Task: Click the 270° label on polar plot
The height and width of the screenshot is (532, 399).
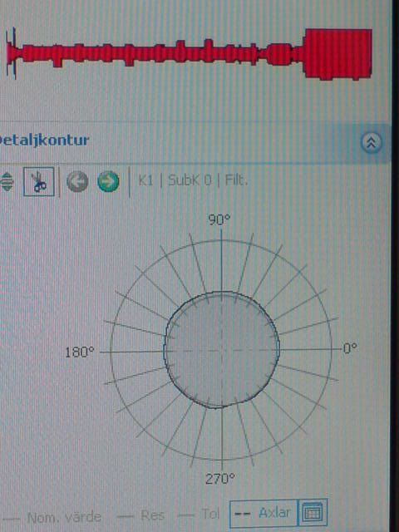Action: tap(219, 479)
